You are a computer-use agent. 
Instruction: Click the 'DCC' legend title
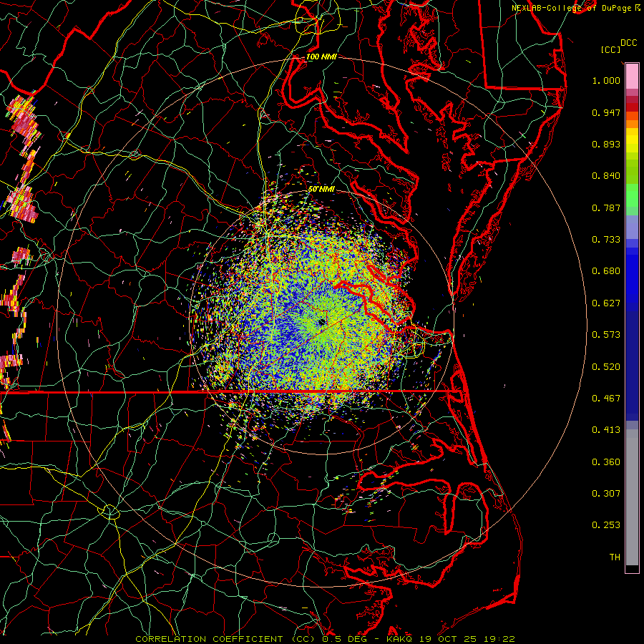[x=628, y=43]
